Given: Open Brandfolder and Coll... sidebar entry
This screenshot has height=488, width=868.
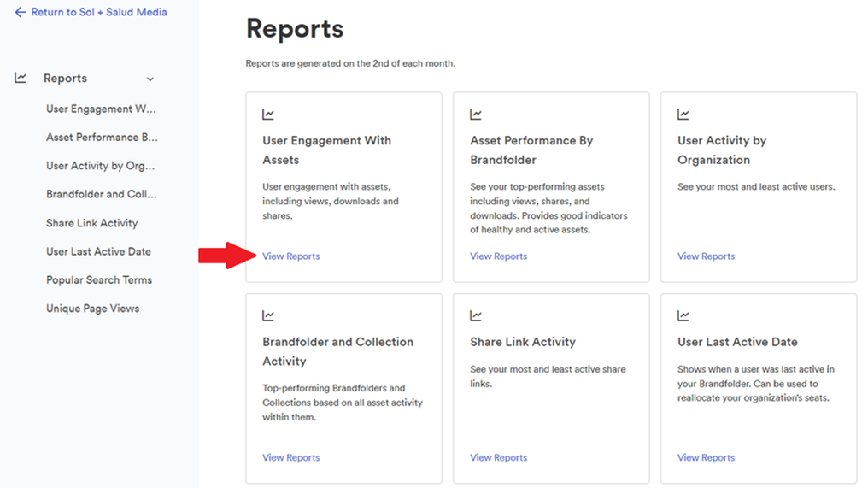Looking at the screenshot, I should (x=102, y=194).
